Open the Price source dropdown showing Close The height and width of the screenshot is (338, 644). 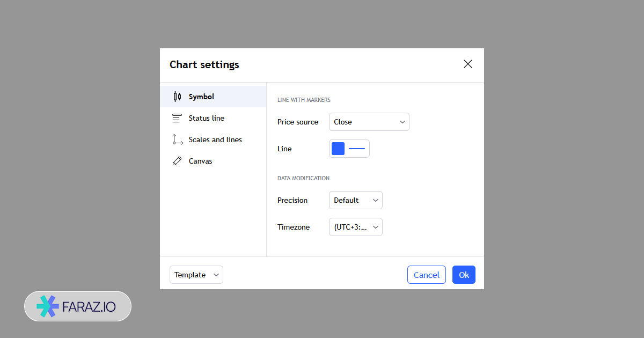(369, 122)
